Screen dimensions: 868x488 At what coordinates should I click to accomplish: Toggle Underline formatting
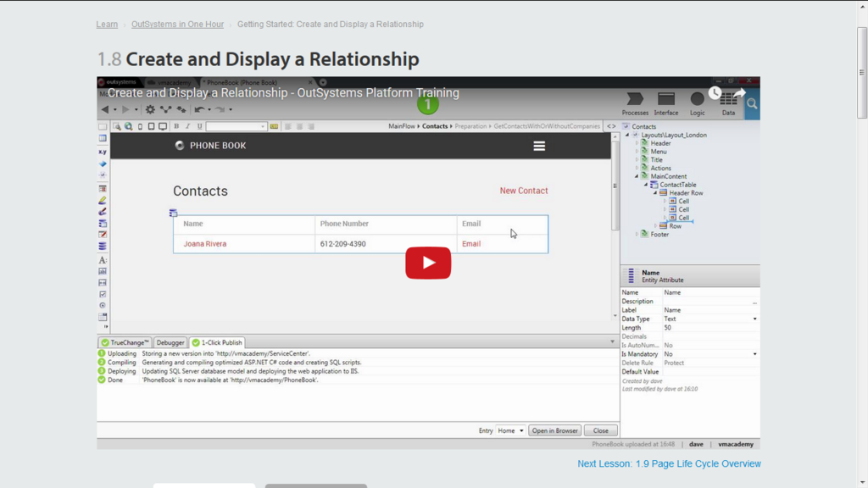coord(199,127)
